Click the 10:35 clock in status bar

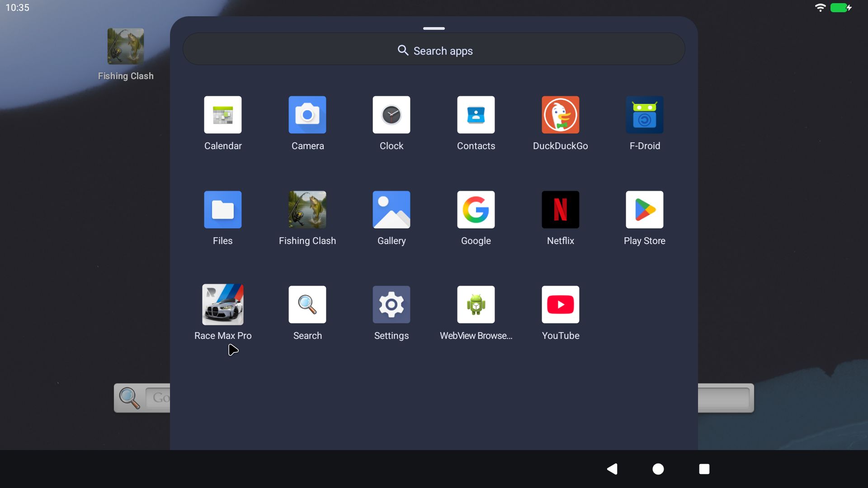pos(17,8)
